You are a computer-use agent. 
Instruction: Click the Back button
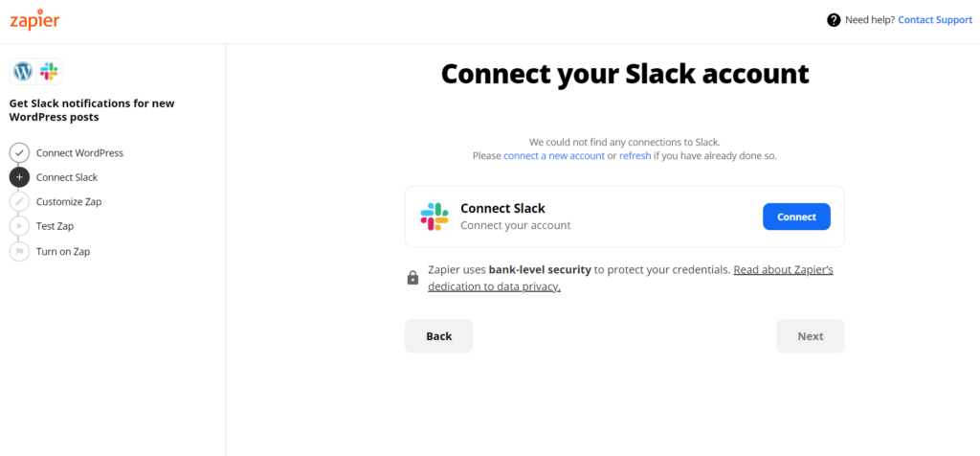438,336
